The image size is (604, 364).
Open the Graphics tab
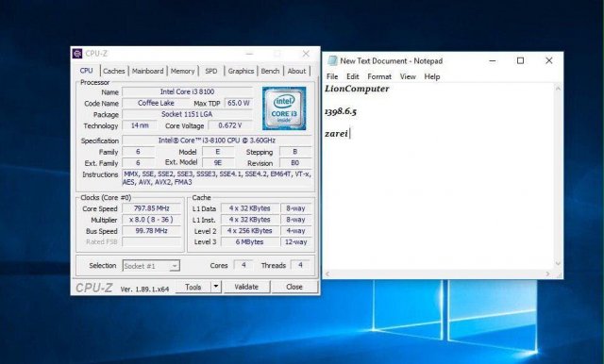241,71
